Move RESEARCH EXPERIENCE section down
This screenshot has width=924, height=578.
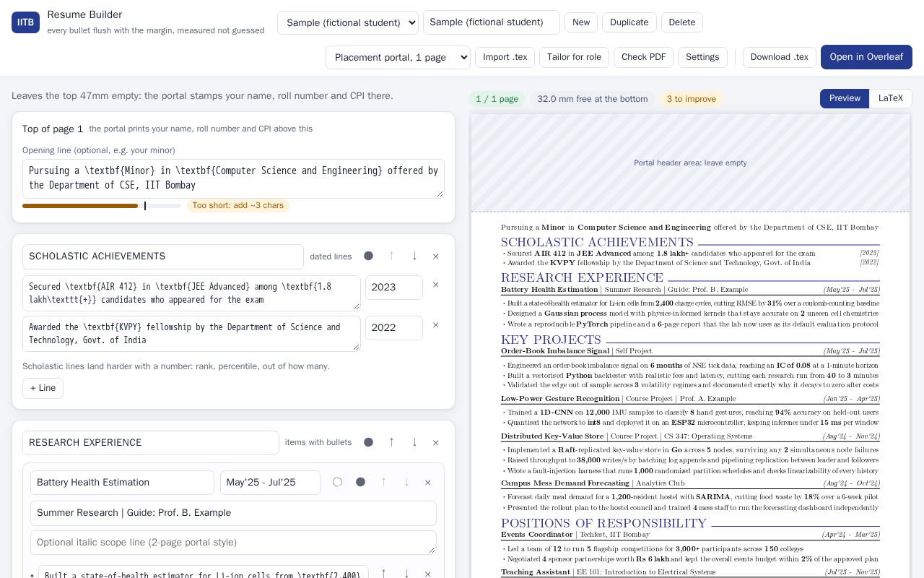click(414, 443)
